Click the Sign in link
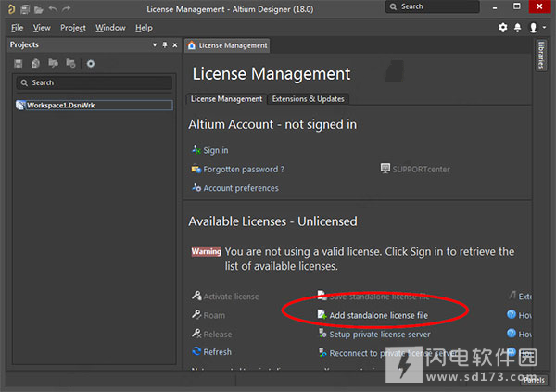The image size is (556, 392). tap(216, 150)
